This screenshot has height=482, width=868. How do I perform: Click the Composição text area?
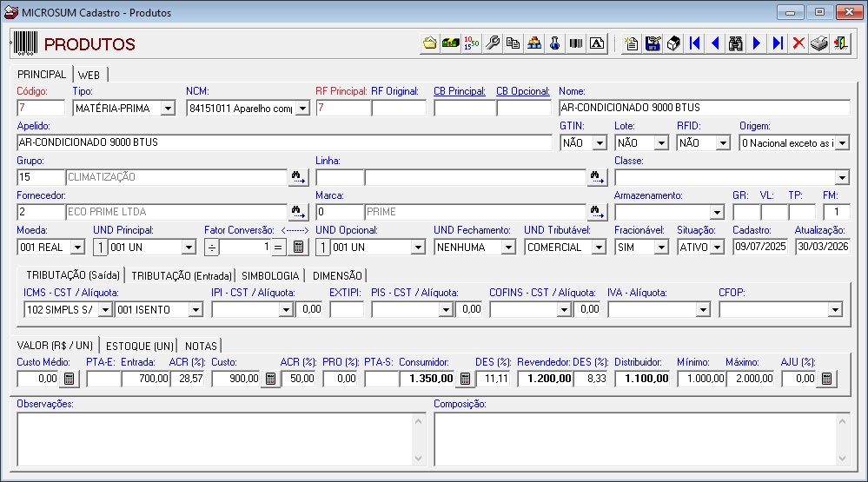click(x=635, y=439)
